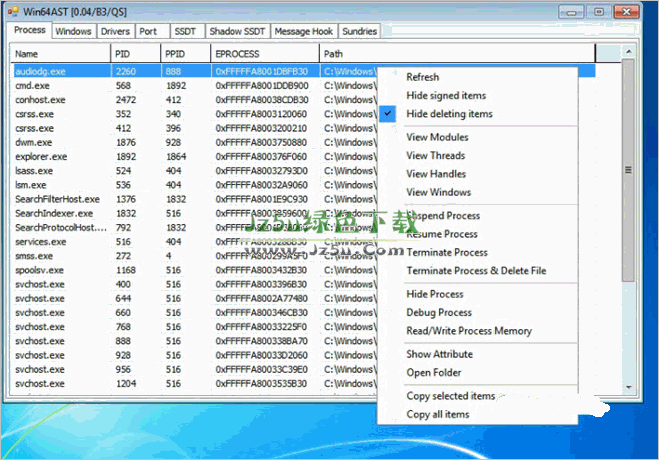This screenshot has height=460, width=659.
Task: Choose View Windows from context menu
Action: (x=477, y=192)
